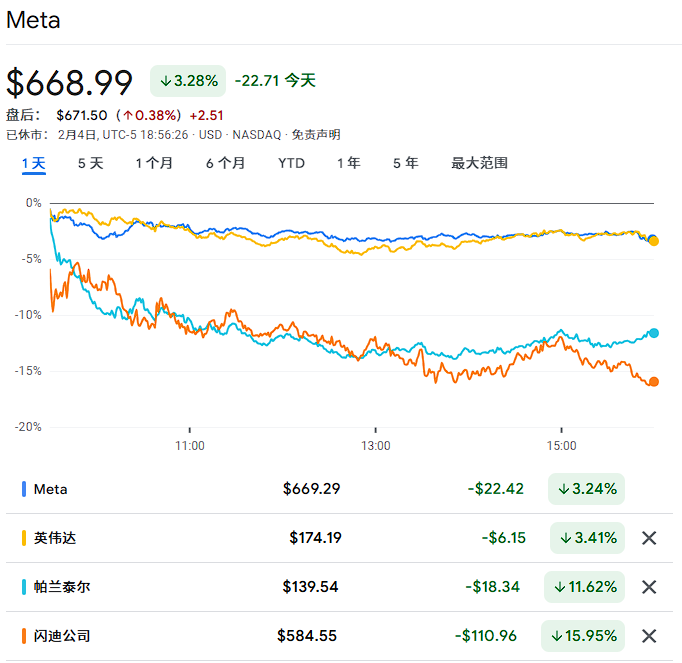
Task: Click the orange 闪迪公司 color indicator
Action: pyautogui.click(x=24, y=636)
